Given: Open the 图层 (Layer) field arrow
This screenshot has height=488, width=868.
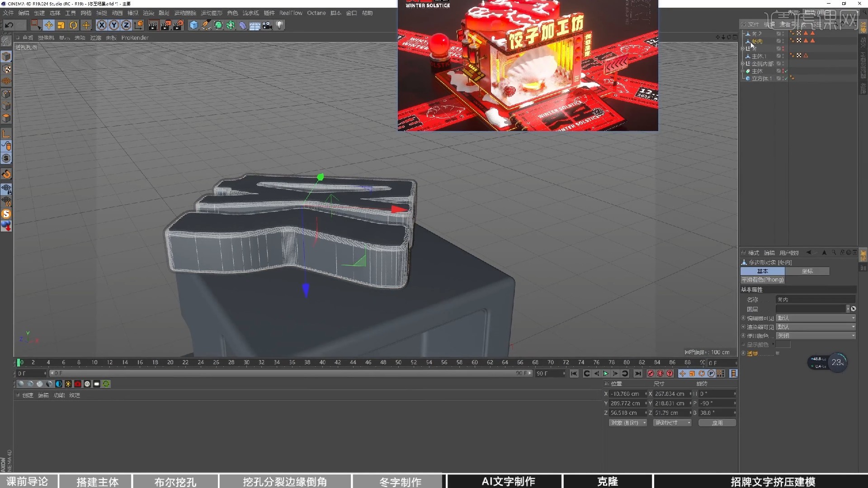Looking at the screenshot, I should [x=848, y=309].
